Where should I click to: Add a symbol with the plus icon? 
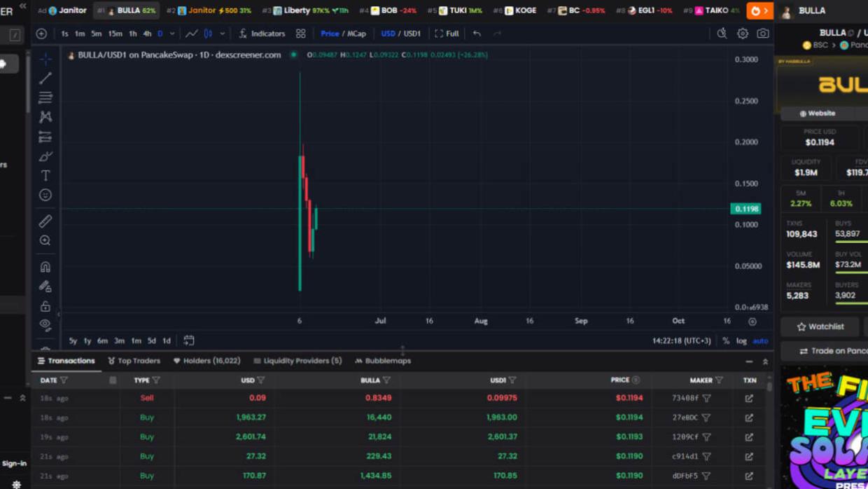pyautogui.click(x=41, y=33)
